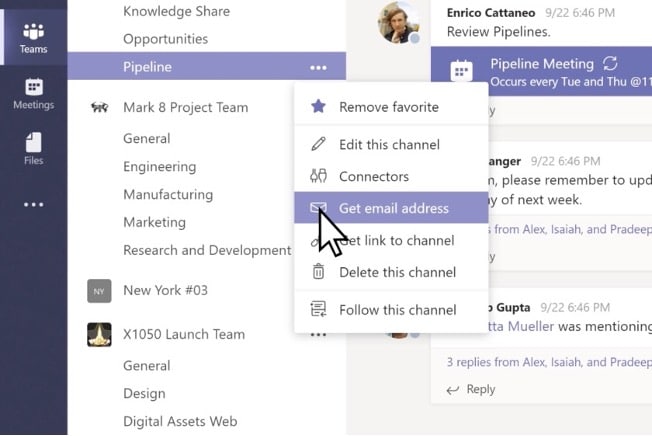This screenshot has width=652, height=436.
Task: Click trash icon beside Delete this channel
Action: point(318,271)
